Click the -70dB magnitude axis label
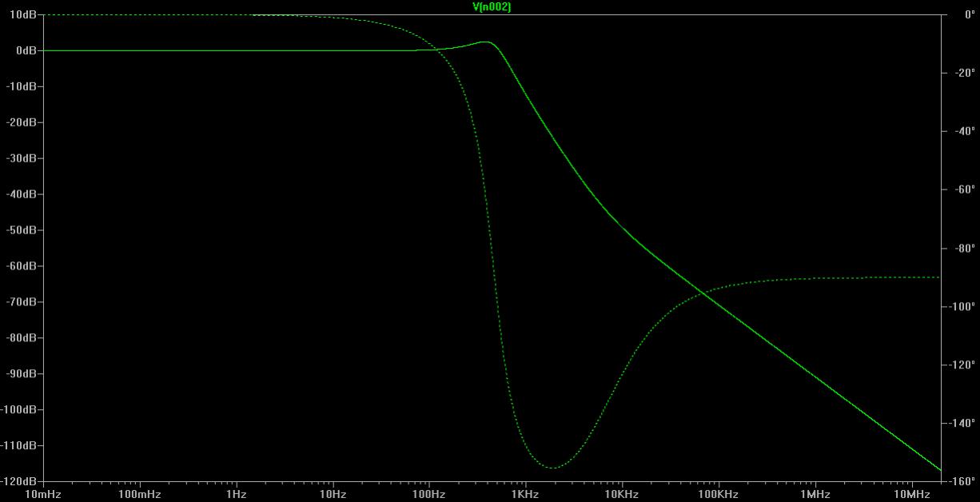The image size is (980, 502). pyautogui.click(x=21, y=302)
